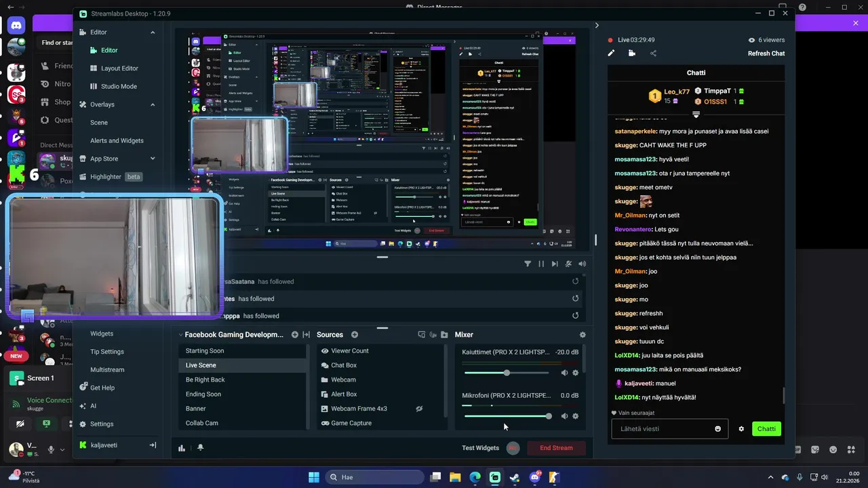
Task: Log out using the arrow next to kaljaveeti
Action: coord(153,445)
